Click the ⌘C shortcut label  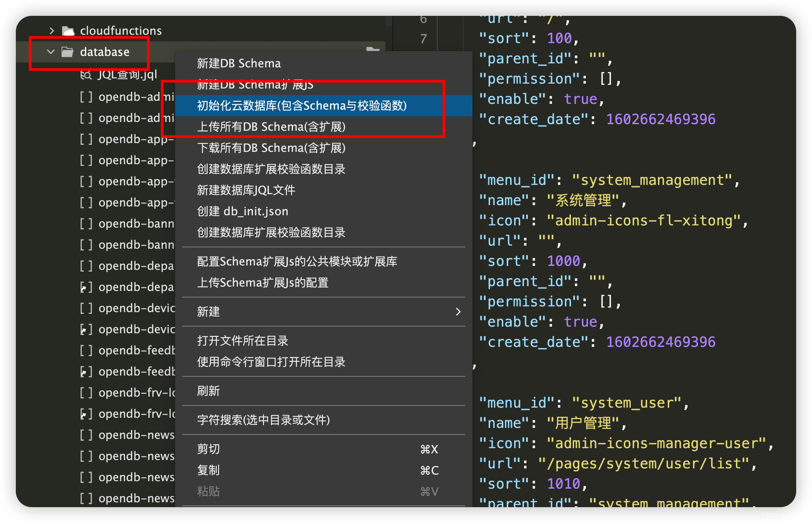coord(429,471)
